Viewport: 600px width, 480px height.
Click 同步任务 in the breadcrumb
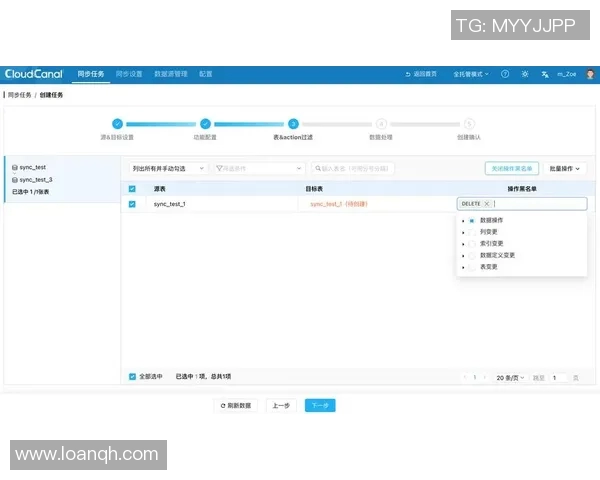pos(20,95)
